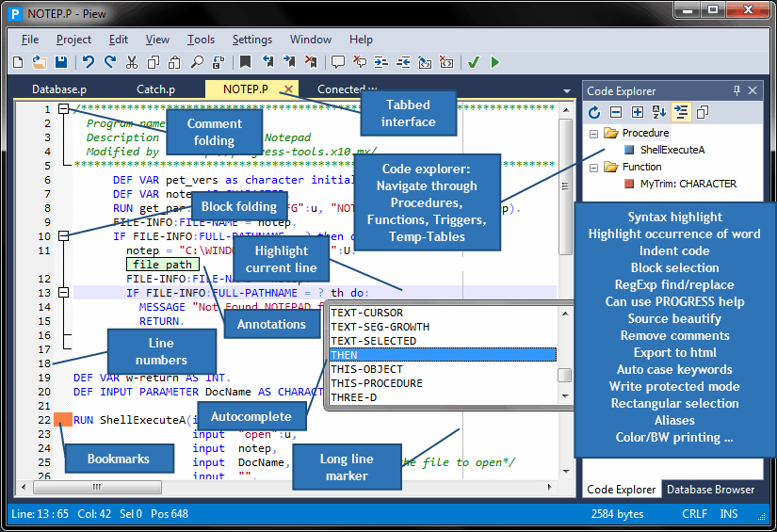Run program with the green play icon

[495, 63]
